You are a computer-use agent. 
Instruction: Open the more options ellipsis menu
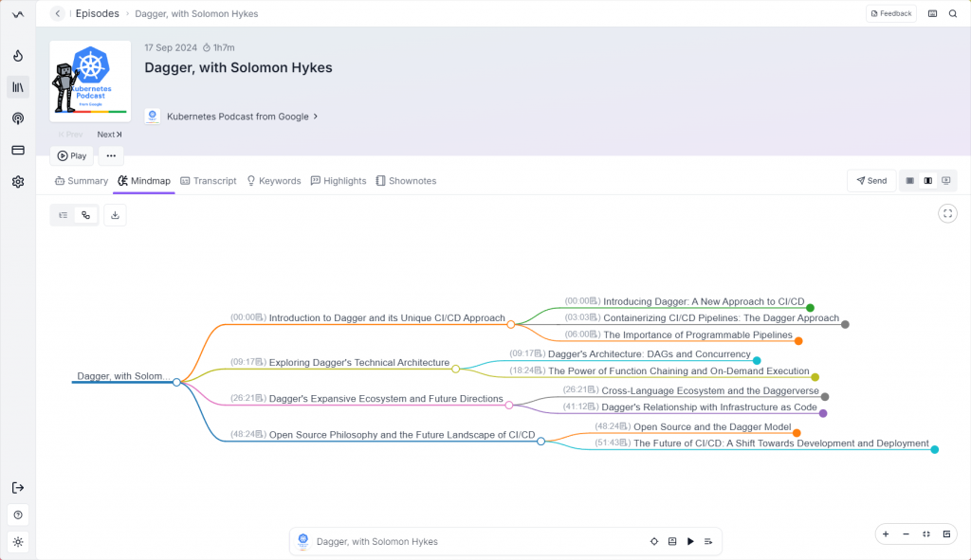click(111, 155)
